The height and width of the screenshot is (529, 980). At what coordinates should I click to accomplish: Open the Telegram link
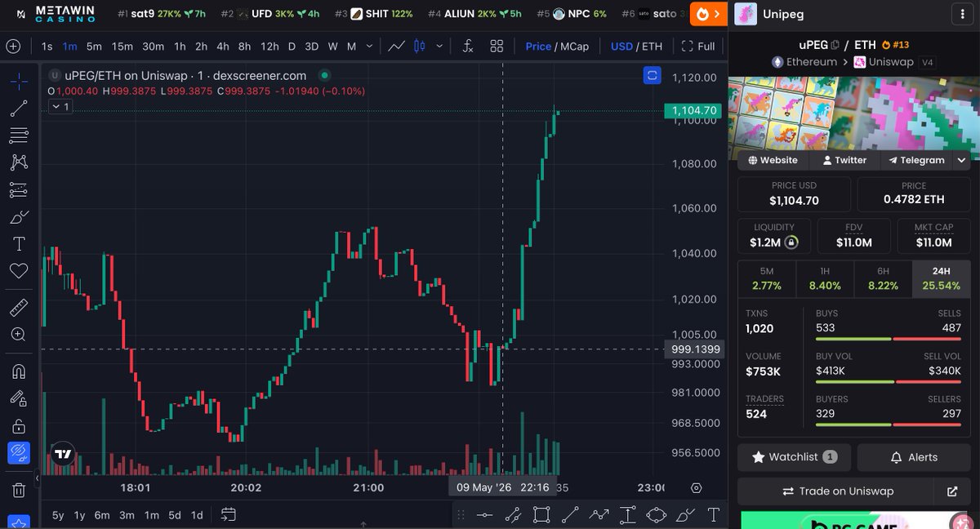pyautogui.click(x=916, y=160)
